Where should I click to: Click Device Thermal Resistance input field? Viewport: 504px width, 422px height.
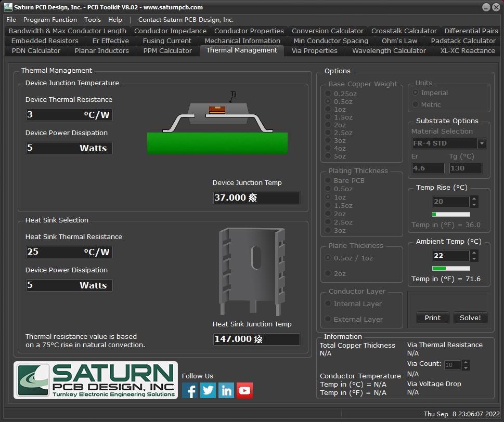[69, 115]
